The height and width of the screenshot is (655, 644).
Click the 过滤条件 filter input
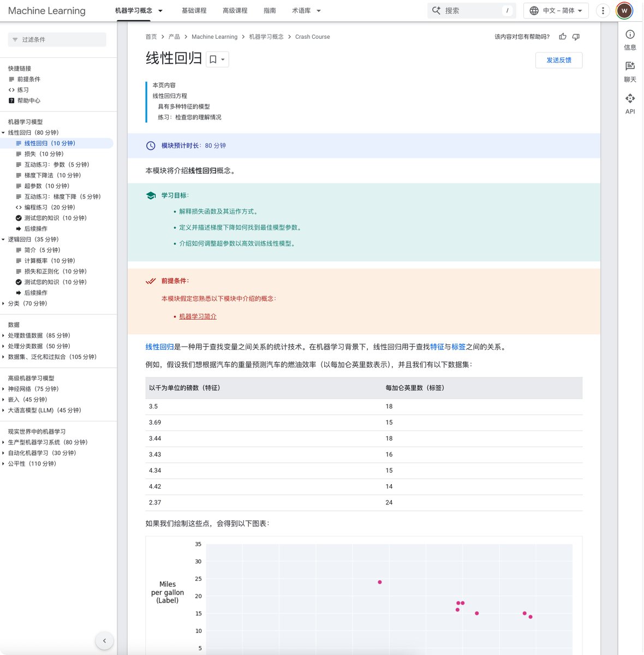tap(57, 40)
